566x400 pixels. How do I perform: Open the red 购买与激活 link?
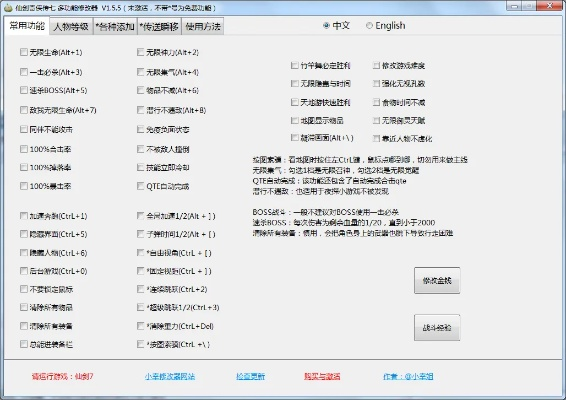tap(322, 377)
